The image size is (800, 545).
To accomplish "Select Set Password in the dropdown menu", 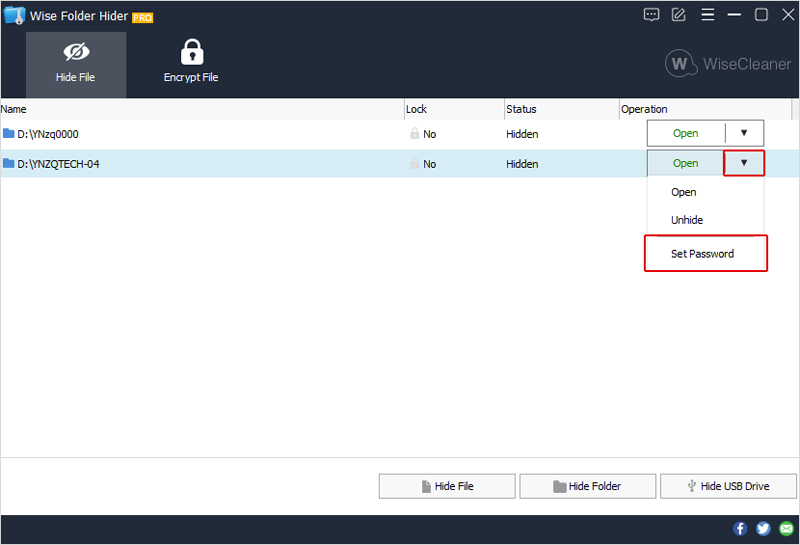I will click(706, 253).
